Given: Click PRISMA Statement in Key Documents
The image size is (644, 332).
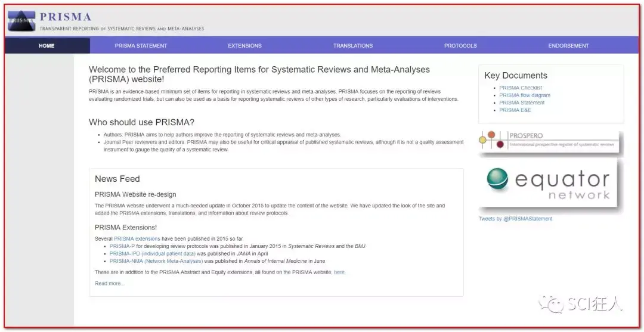Looking at the screenshot, I should [x=522, y=103].
